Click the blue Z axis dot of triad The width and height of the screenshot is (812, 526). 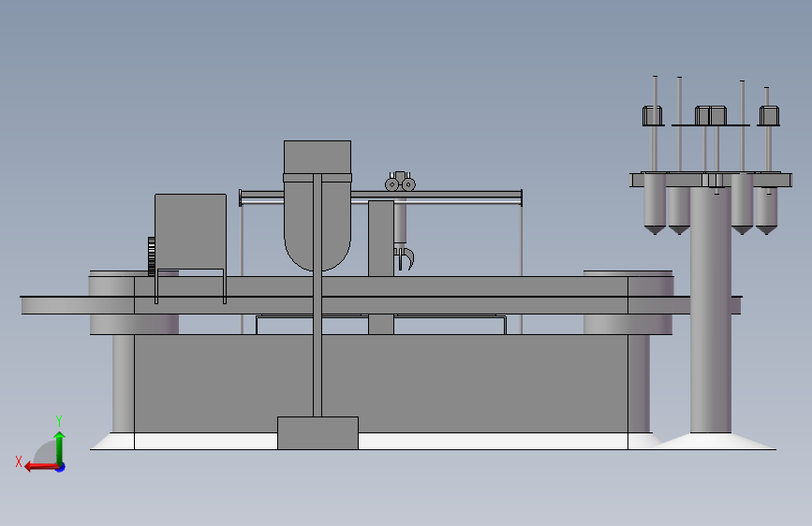(61, 467)
